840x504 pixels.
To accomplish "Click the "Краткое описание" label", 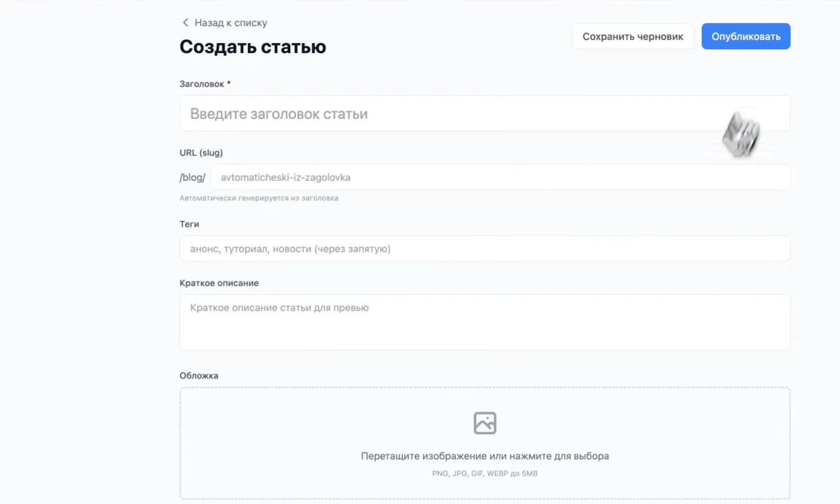I will (x=219, y=283).
